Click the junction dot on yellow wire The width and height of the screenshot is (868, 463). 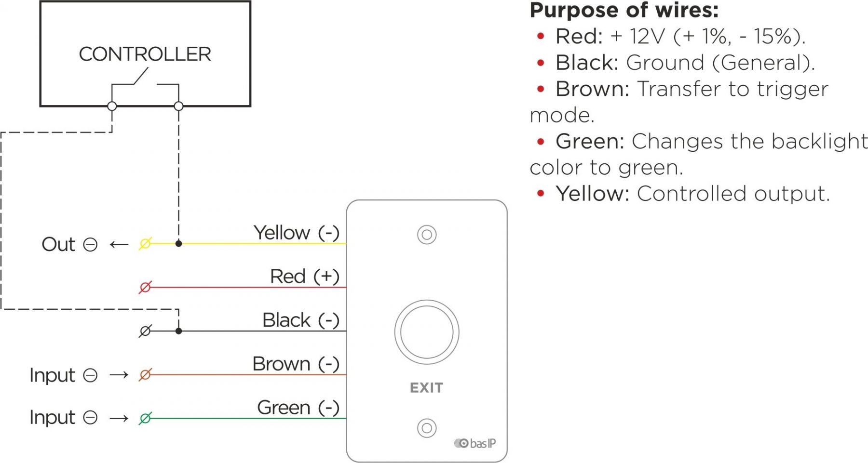pos(178,244)
